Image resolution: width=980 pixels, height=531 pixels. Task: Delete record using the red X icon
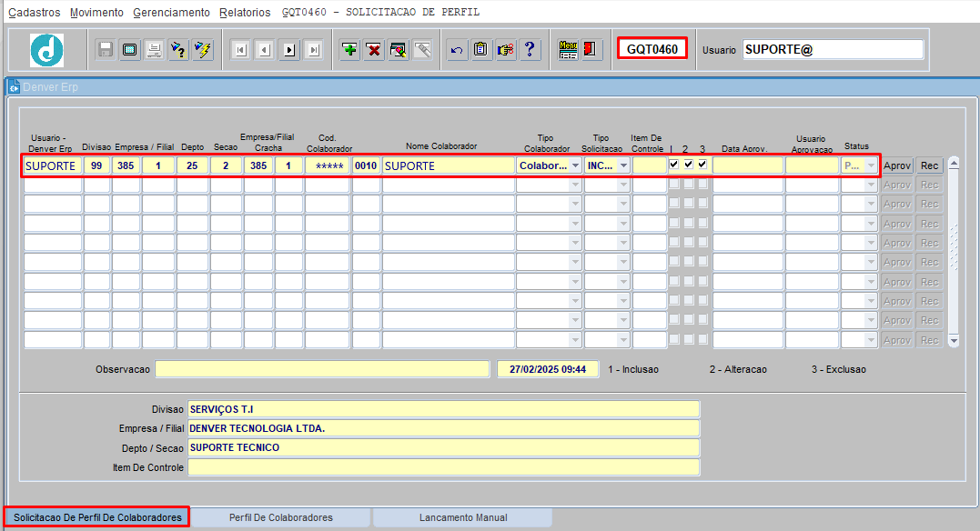point(374,49)
